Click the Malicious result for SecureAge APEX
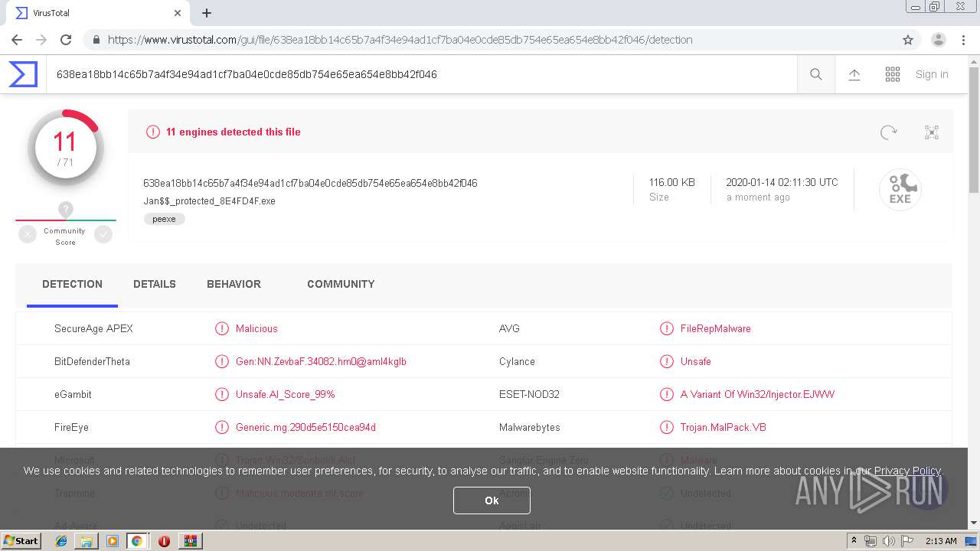 [x=256, y=328]
